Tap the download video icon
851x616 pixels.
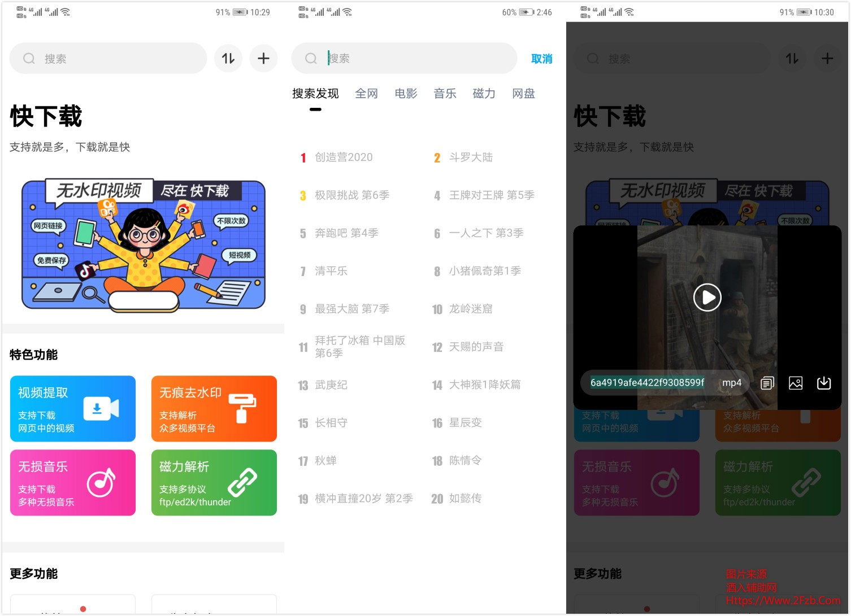click(824, 383)
